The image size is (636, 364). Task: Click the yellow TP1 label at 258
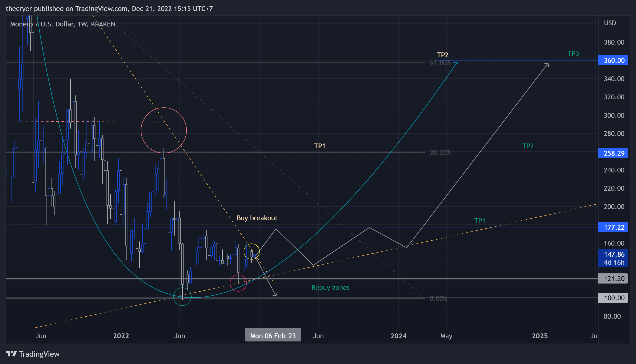pyautogui.click(x=319, y=146)
